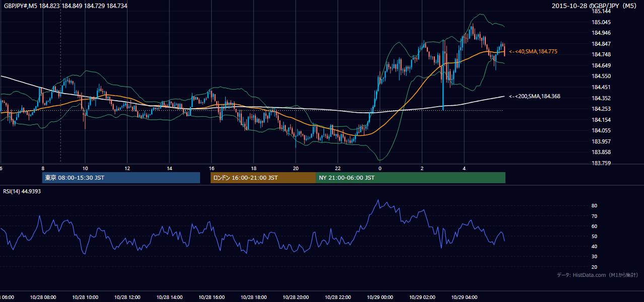The height and width of the screenshot is (302, 644).
Task: Click the NY 21:00-06:00 JST session bar
Action: point(411,178)
